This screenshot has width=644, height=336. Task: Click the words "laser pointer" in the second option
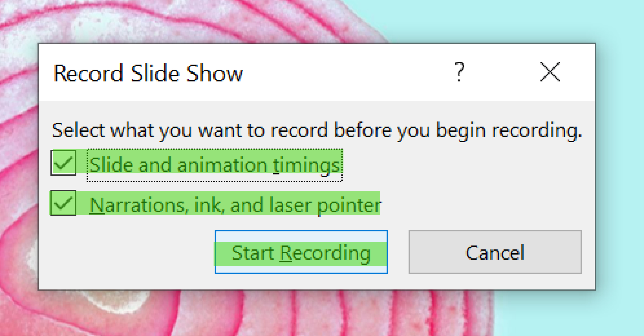pyautogui.click(x=325, y=206)
